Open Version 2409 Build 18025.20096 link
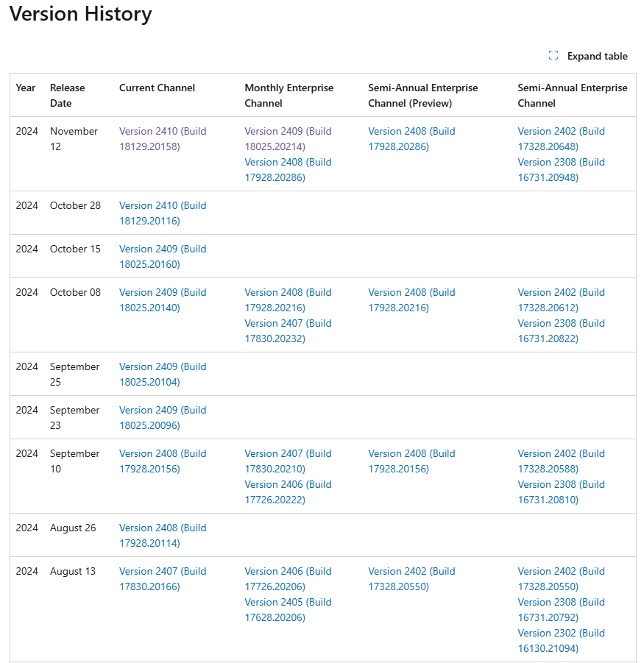Image resolution: width=644 pixels, height=663 pixels. click(163, 418)
